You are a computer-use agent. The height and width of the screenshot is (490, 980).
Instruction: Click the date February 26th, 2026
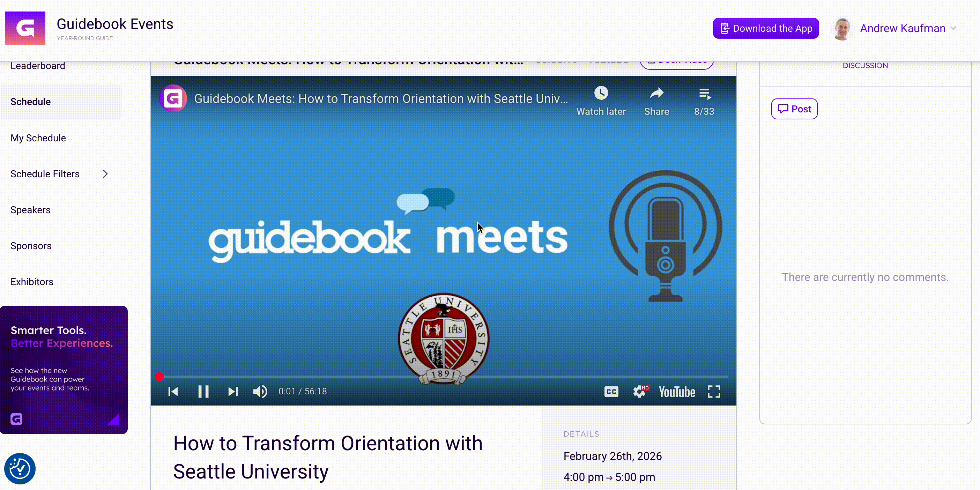[612, 456]
